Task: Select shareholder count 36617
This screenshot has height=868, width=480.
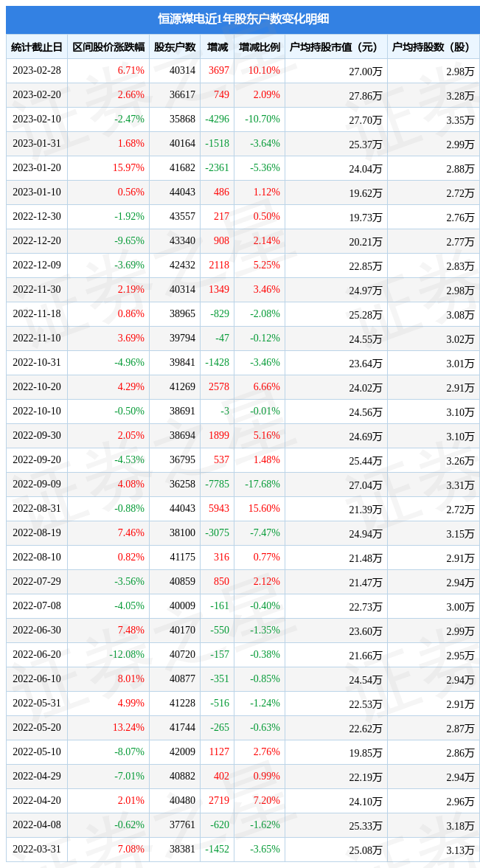Action: [x=184, y=94]
